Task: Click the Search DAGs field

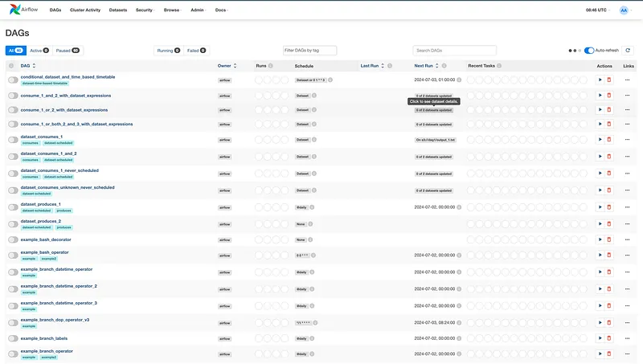Action: pos(454,51)
